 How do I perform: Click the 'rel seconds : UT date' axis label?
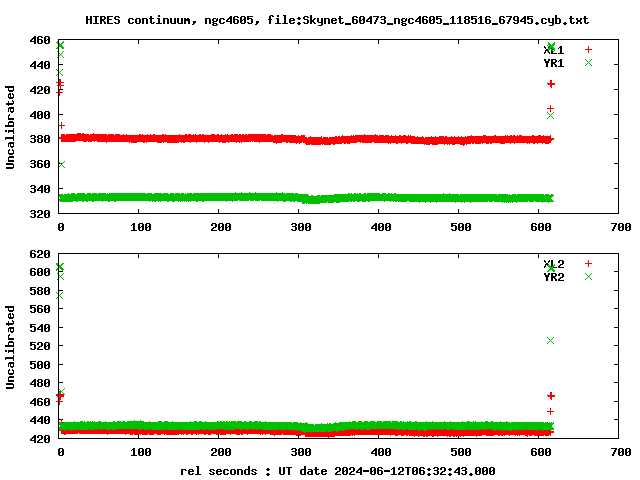click(338, 471)
